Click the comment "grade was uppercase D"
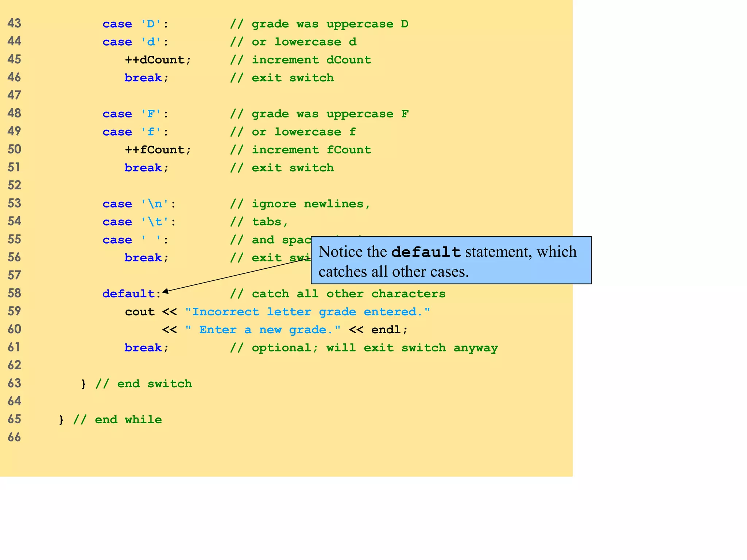The width and height of the screenshot is (747, 560). [x=319, y=24]
